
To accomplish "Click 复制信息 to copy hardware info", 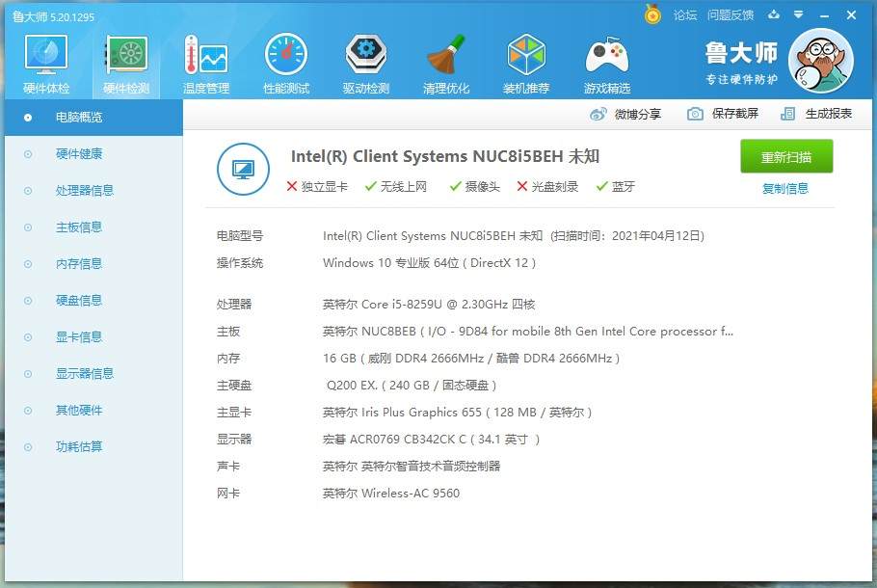I will coord(786,187).
